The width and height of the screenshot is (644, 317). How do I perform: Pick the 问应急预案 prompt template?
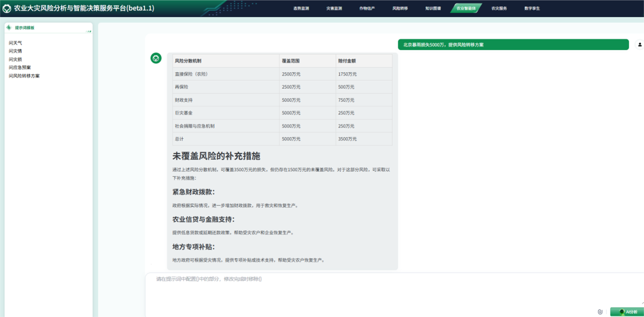click(20, 68)
